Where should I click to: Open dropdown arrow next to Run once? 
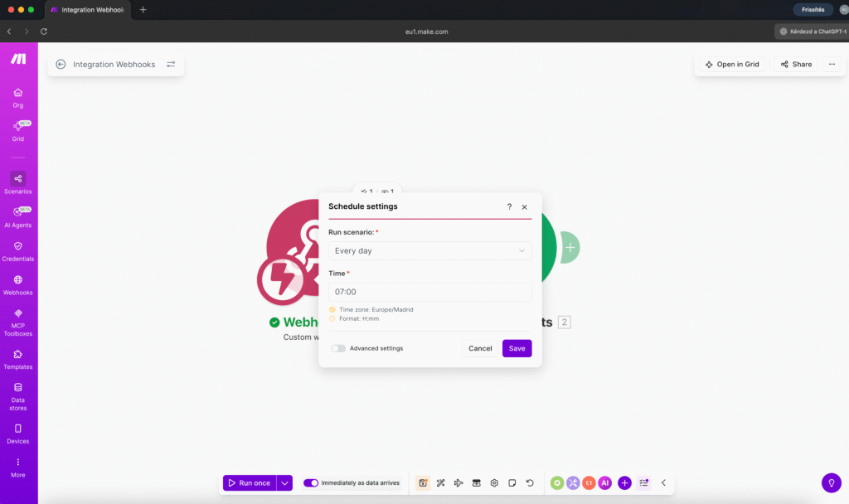[x=284, y=482]
